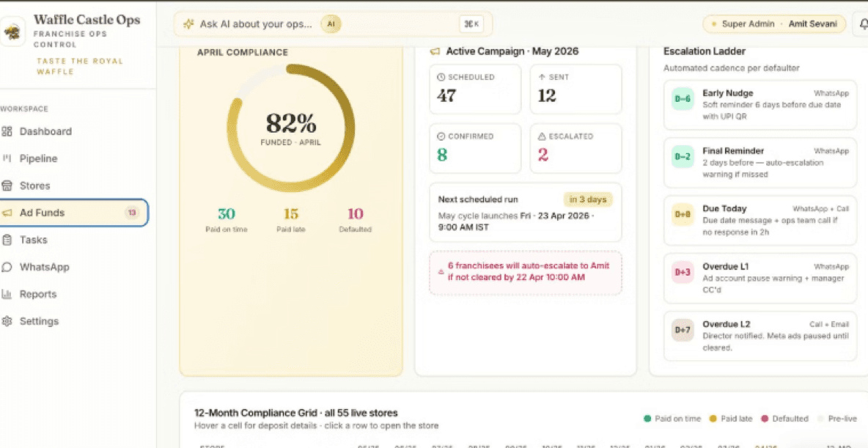Click the Confirmed 8 stat card

476,148
